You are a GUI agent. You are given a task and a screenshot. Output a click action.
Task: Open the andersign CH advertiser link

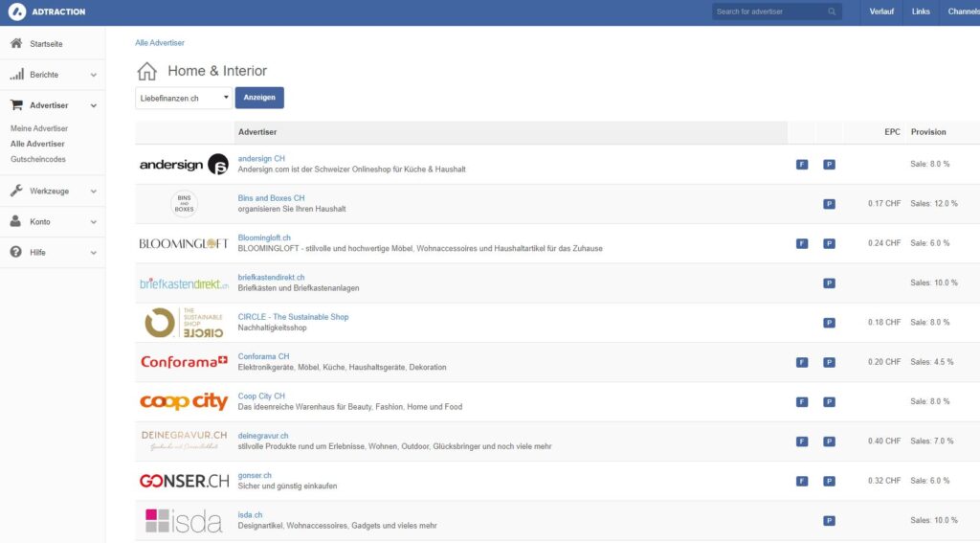pyautogui.click(x=261, y=158)
